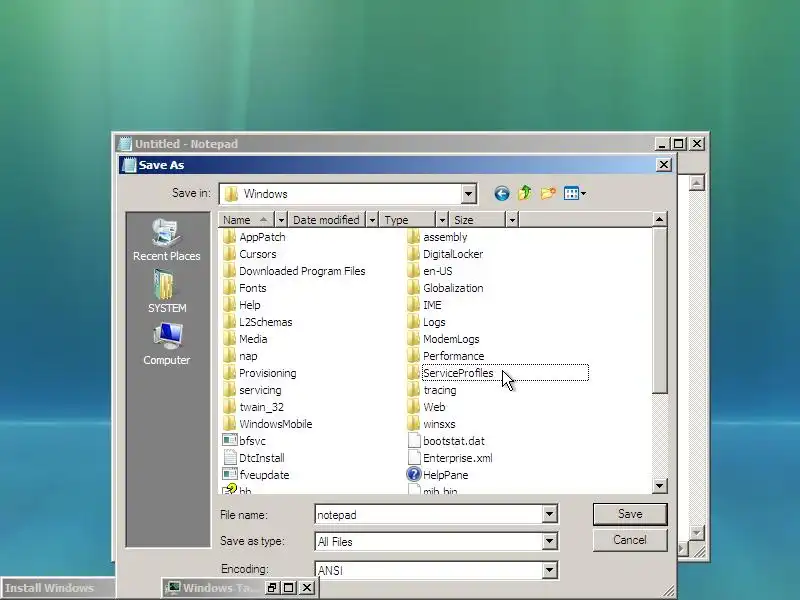Select the DigitalLocker folder
Screen dimensions: 800x600
point(445,254)
